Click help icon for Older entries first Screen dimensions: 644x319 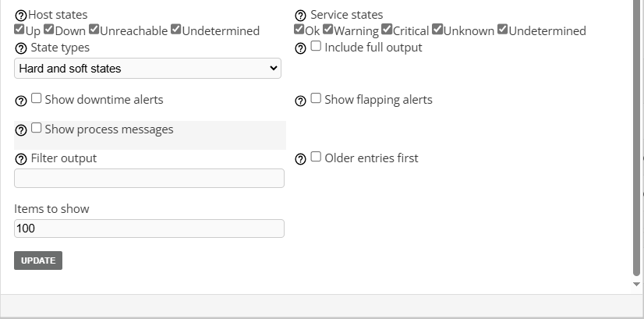coord(300,159)
